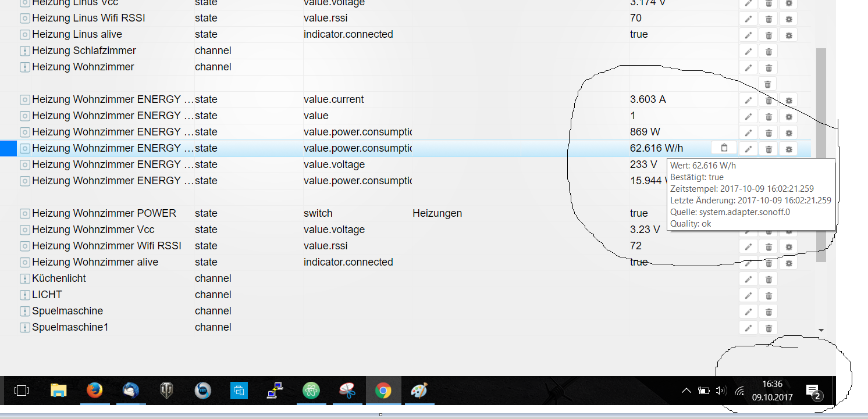Open File Explorer from the taskbar
The height and width of the screenshot is (419, 868).
tap(58, 391)
